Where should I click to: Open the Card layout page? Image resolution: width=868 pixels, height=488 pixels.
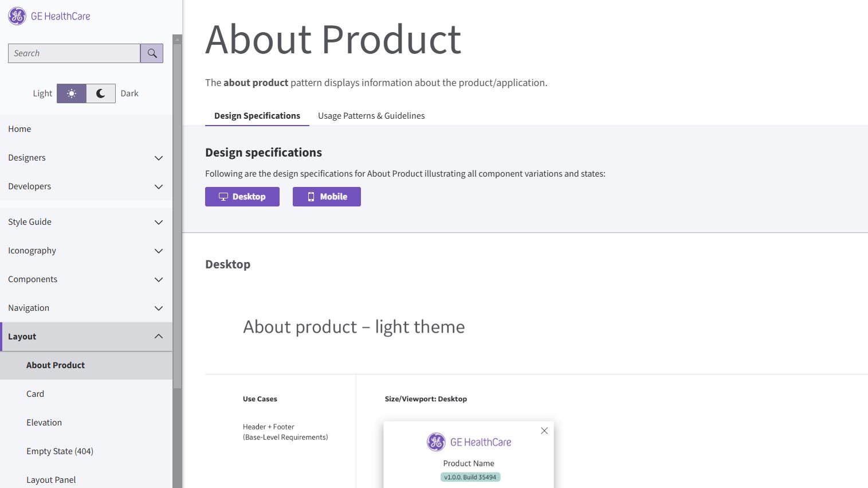[x=35, y=394]
